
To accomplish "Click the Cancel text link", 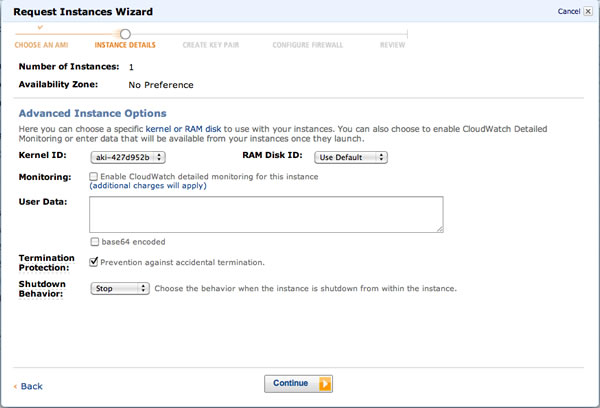I will click(x=567, y=12).
